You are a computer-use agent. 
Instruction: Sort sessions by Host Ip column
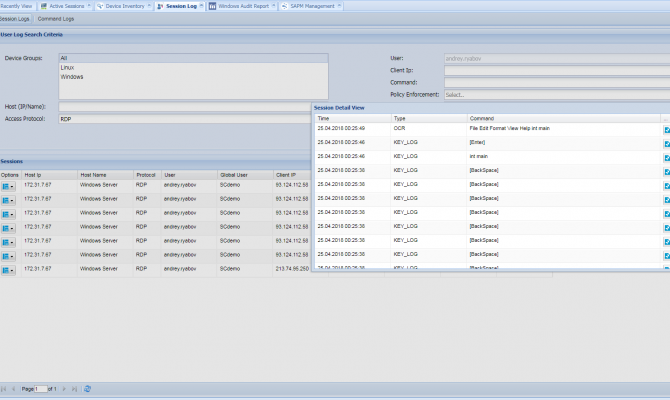click(50, 175)
